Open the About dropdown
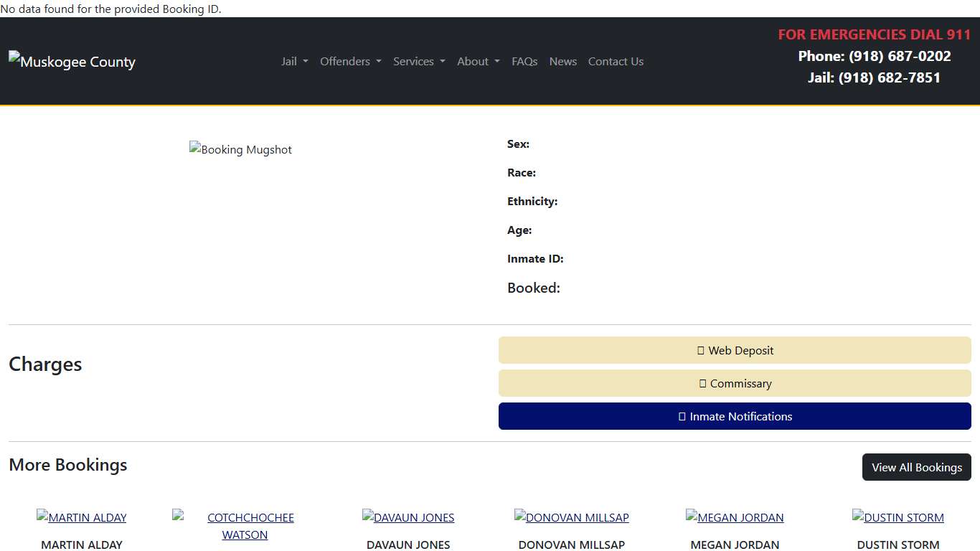Viewport: 980px width, 551px height. 478,61
